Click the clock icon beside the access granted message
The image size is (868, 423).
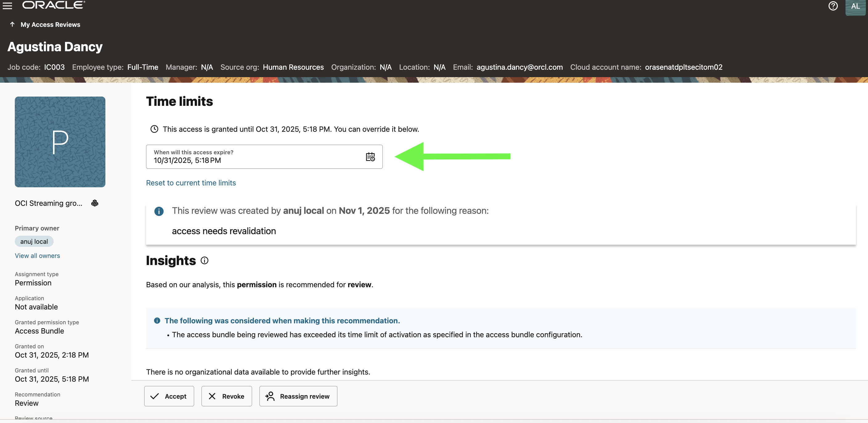pos(154,129)
